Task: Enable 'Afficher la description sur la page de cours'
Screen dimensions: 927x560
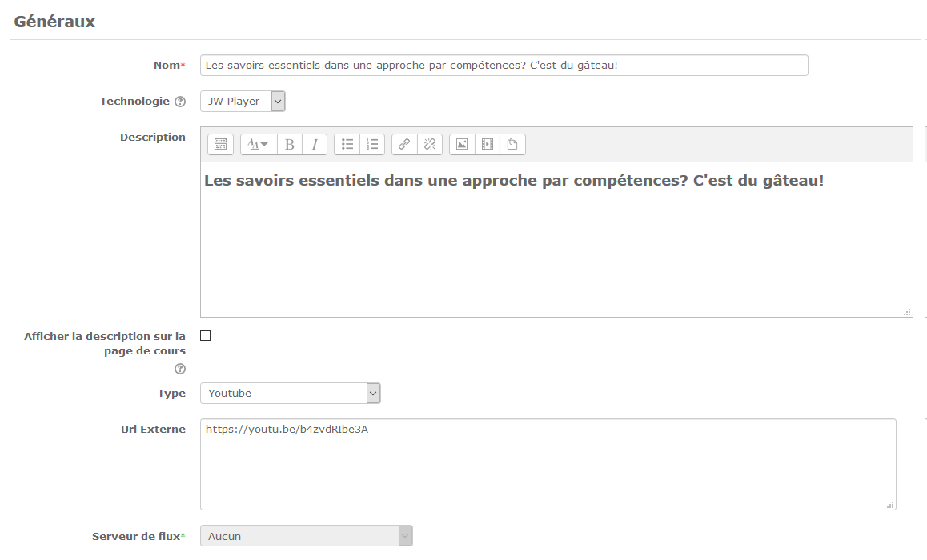Action: pyautogui.click(x=206, y=336)
